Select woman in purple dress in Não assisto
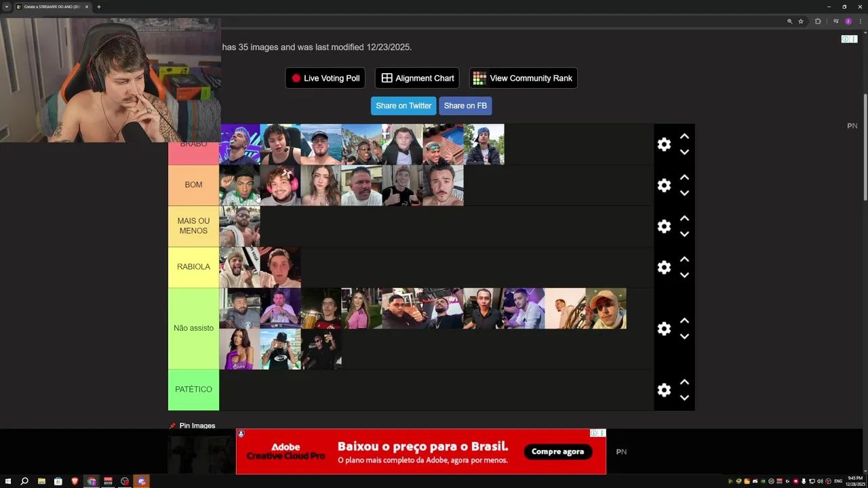 239,349
